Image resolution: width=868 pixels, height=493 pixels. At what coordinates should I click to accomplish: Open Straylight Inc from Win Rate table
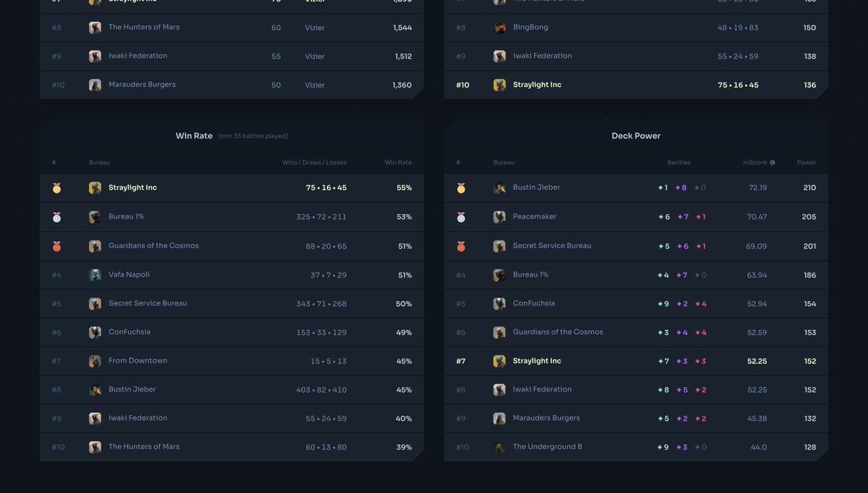[132, 187]
